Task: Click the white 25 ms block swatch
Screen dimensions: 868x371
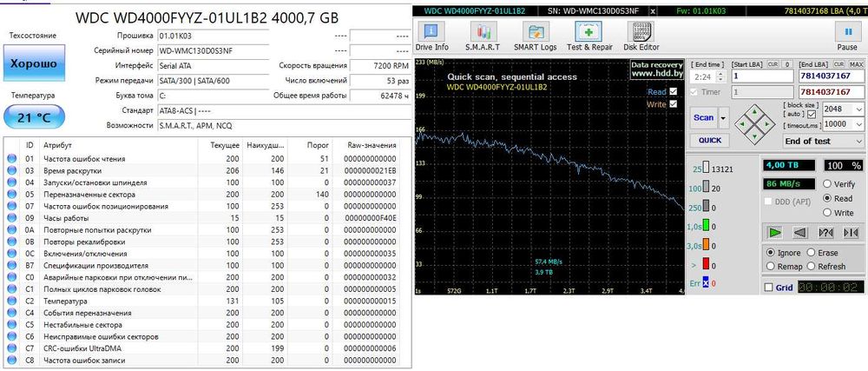Action: 706,169
